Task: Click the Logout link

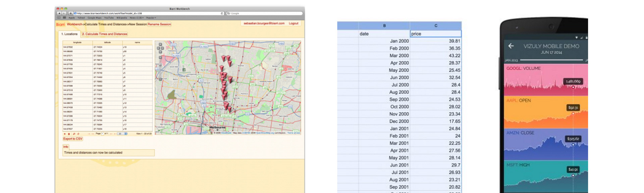Action: (x=293, y=23)
